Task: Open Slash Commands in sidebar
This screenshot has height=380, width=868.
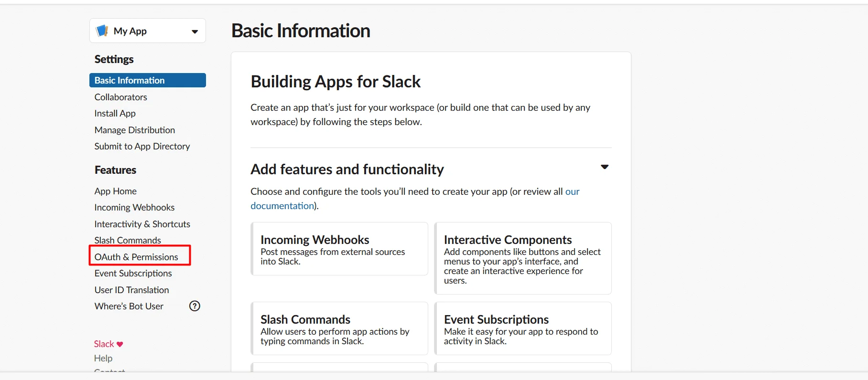Action: [128, 240]
